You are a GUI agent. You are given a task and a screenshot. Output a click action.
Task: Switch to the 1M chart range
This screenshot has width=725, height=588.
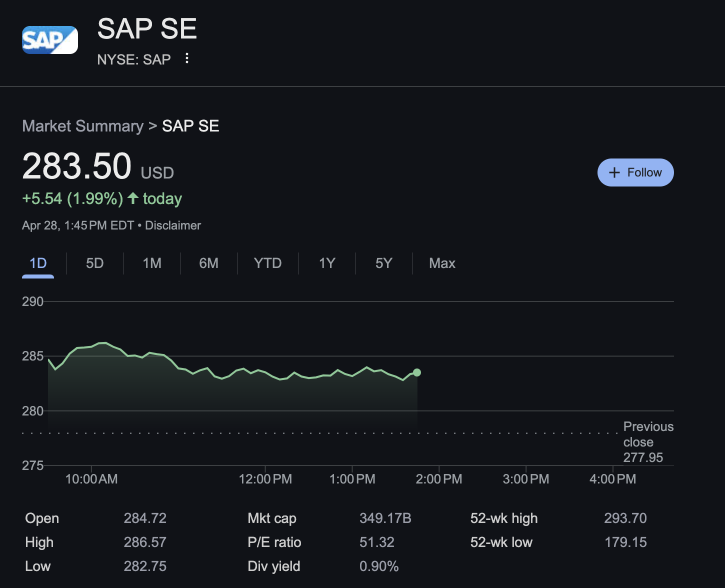tap(152, 263)
